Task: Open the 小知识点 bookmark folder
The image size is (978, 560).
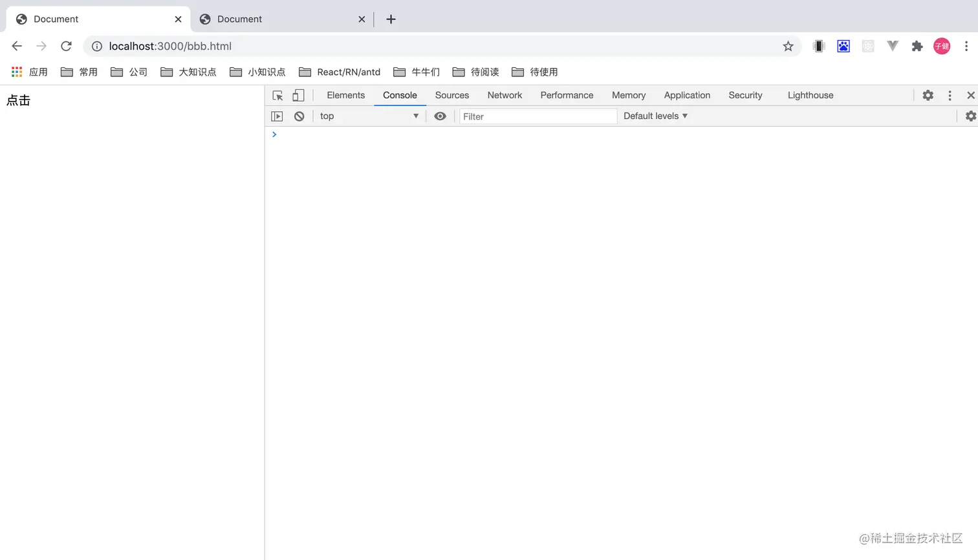Action: click(257, 72)
